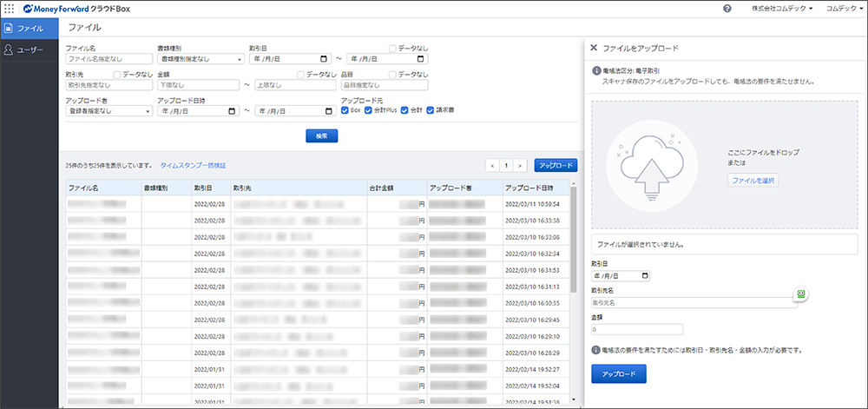
Task: Click the 金額 上限なし field
Action: (296, 85)
